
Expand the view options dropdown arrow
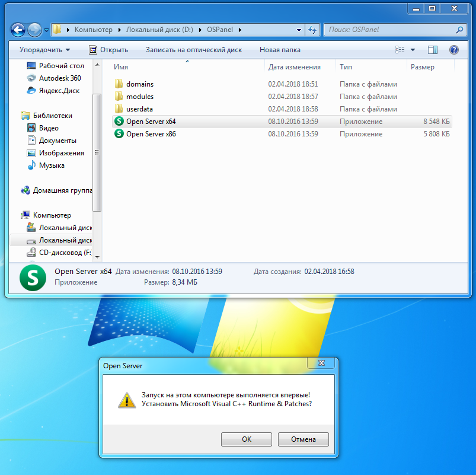[413, 50]
